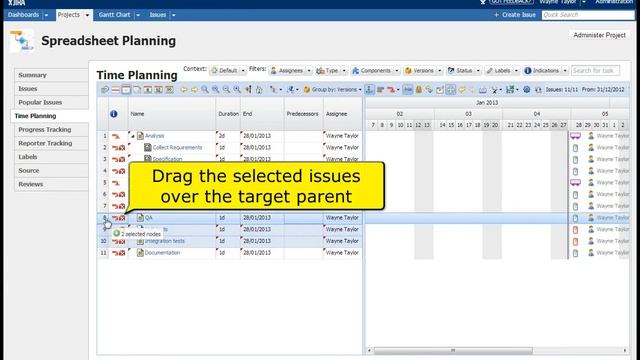Image resolution: width=640 pixels, height=360 pixels.
Task: Click the End column header
Action: click(x=262, y=114)
